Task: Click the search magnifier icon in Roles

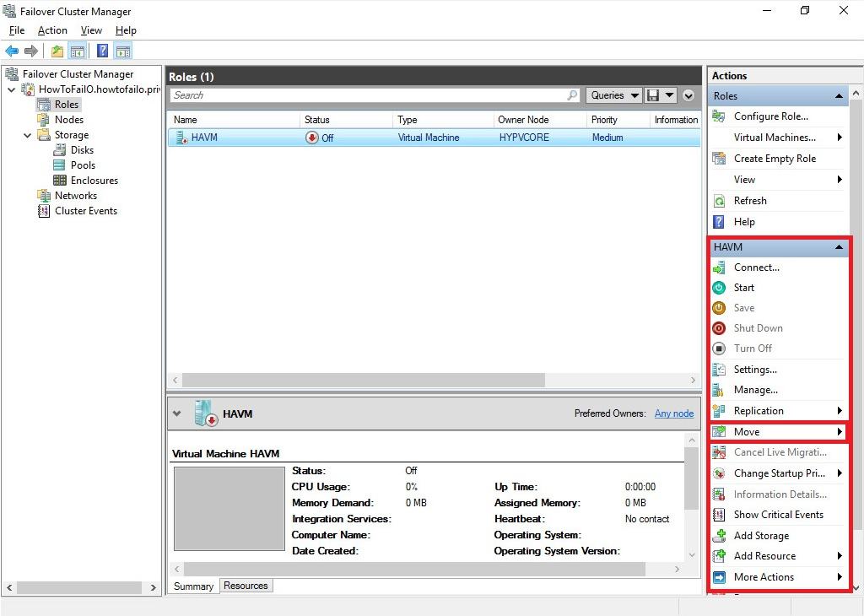Action: tap(573, 95)
